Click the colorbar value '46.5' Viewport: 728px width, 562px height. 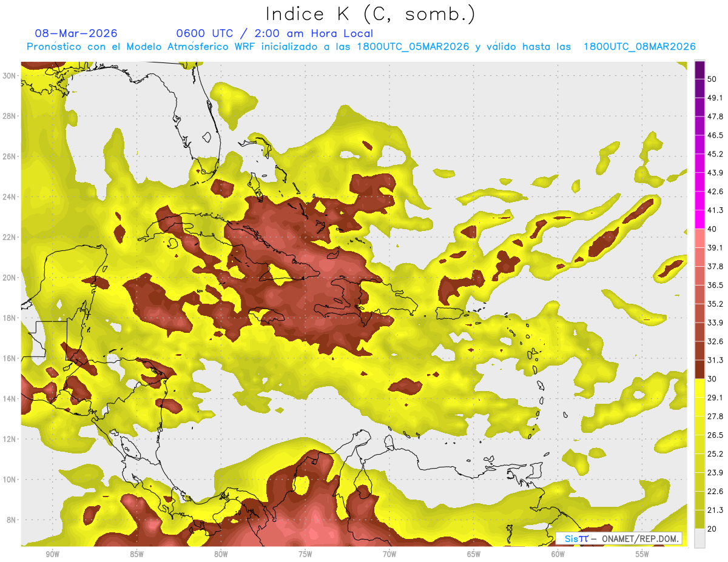715,135
